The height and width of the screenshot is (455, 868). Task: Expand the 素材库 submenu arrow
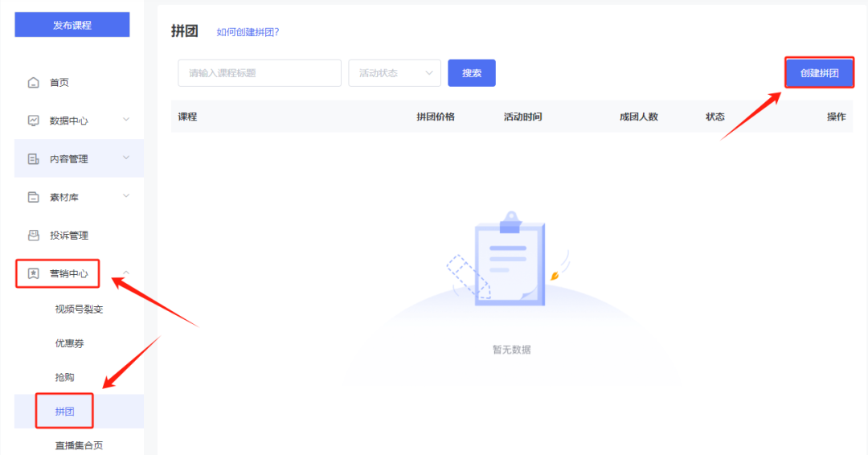[126, 196]
